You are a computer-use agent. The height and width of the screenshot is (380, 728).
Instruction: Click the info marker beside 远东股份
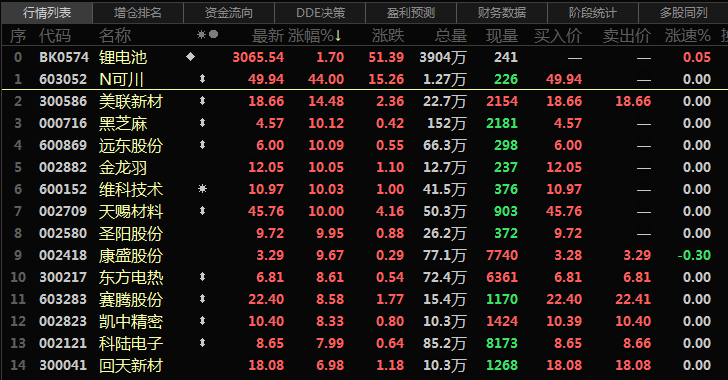202,145
